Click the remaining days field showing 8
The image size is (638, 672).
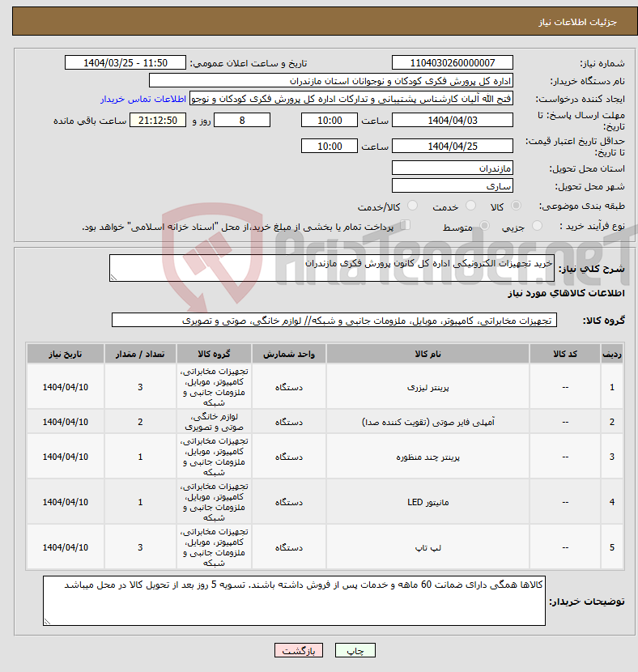(242, 120)
